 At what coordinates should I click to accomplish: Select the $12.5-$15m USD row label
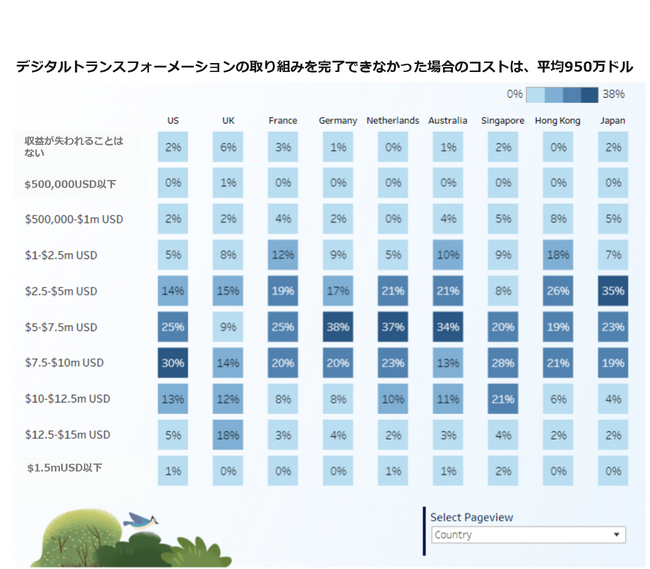pos(68,435)
